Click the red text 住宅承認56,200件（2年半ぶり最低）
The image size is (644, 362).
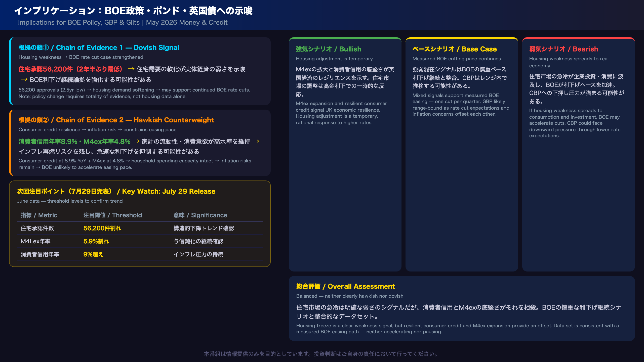point(70,69)
